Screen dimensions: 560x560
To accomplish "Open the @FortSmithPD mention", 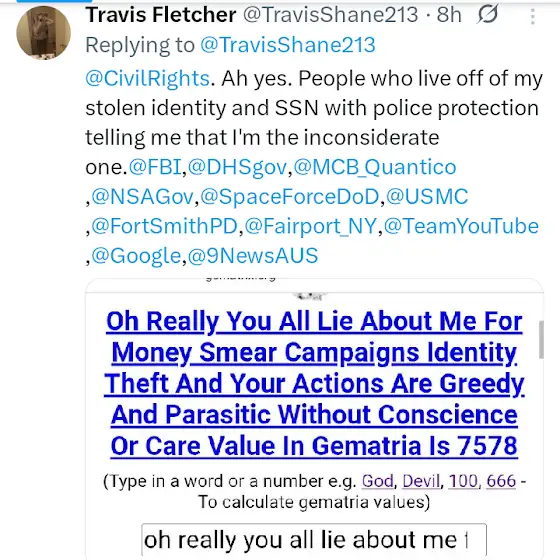I will (x=164, y=226).
